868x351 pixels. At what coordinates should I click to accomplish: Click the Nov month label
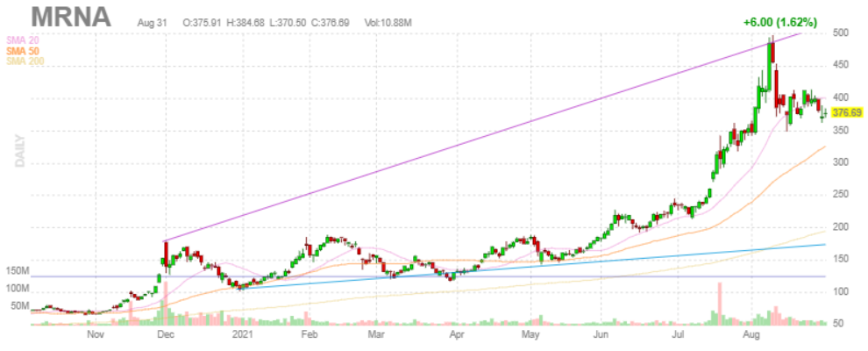[96, 335]
